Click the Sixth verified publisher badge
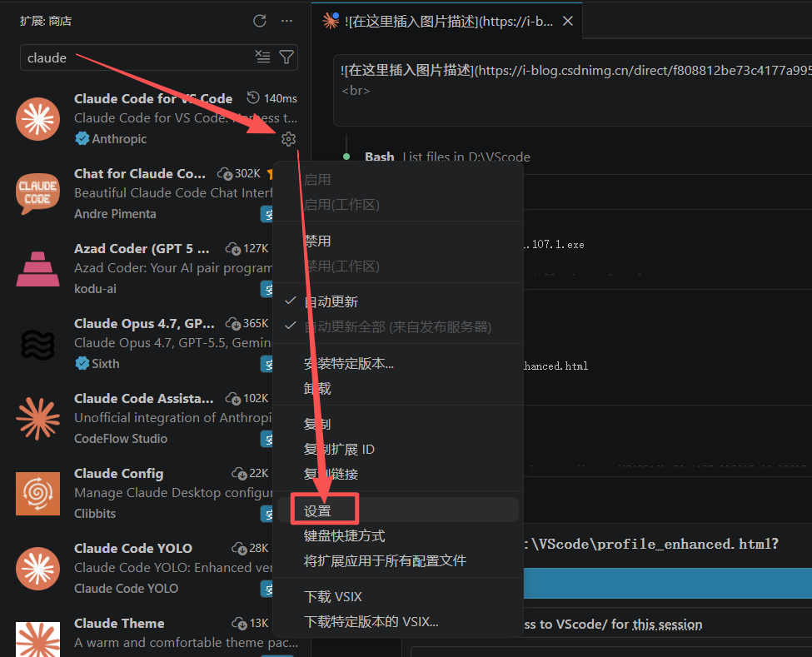 (82, 363)
